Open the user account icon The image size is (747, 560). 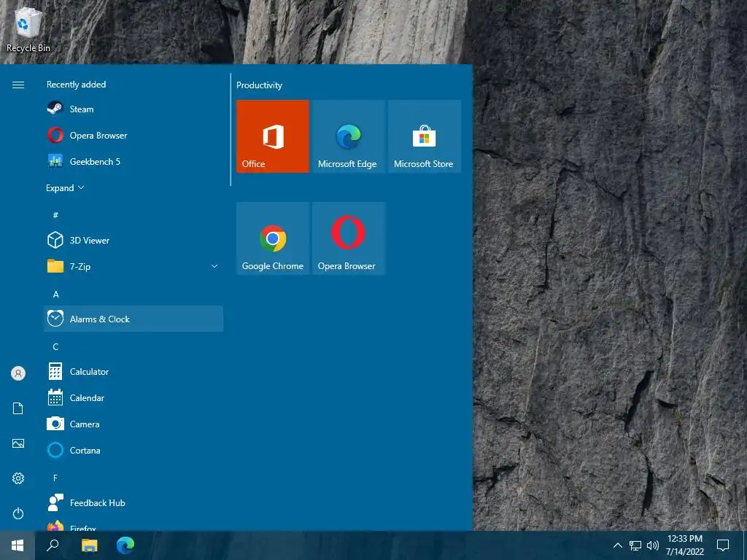click(18, 373)
